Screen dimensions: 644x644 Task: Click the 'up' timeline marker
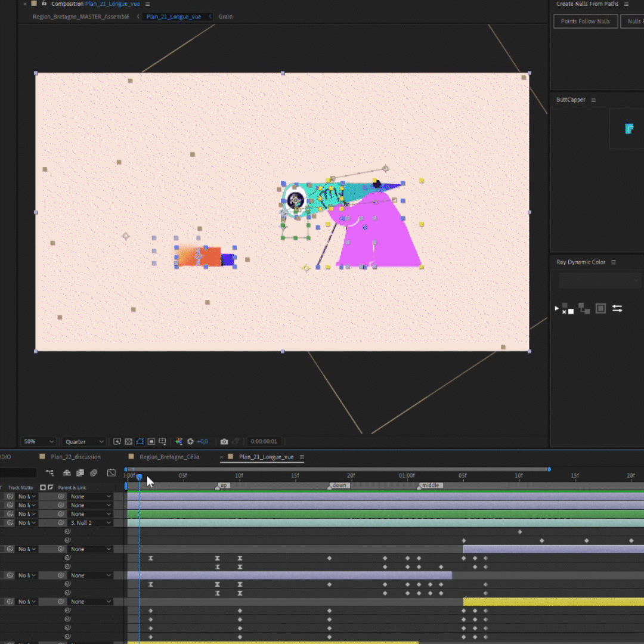tap(222, 485)
